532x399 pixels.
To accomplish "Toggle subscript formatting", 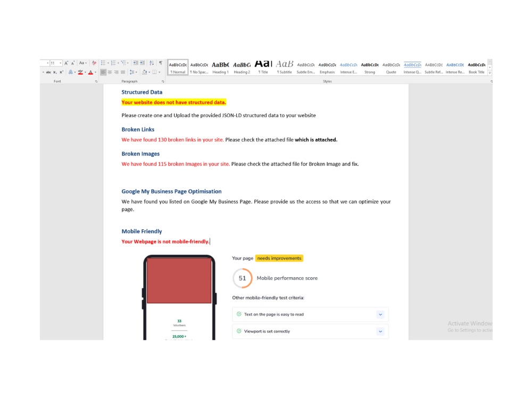I will (x=55, y=72).
